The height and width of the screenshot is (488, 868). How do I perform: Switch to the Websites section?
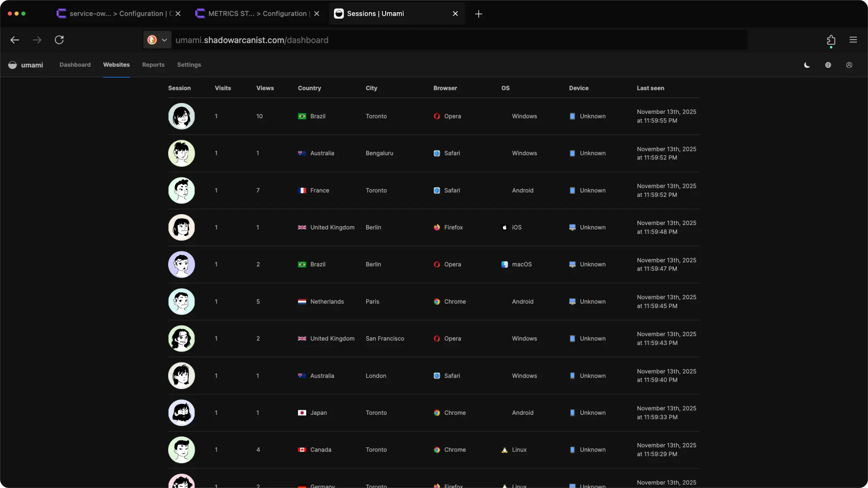coord(116,65)
